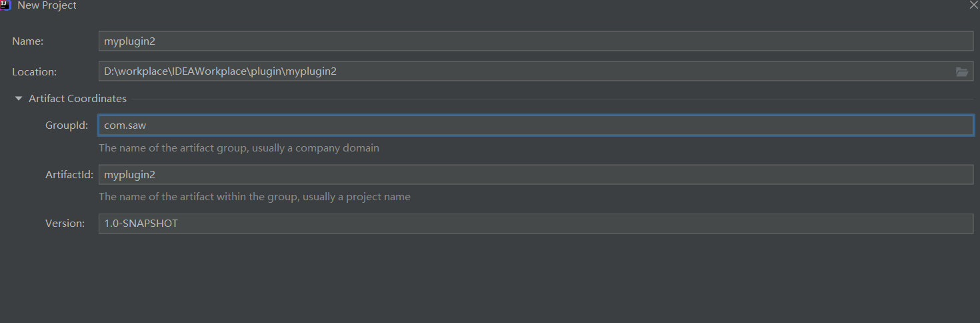Edit the Version field showing 1.0-SNAPSHOT
This screenshot has width=980, height=323.
click(x=536, y=224)
